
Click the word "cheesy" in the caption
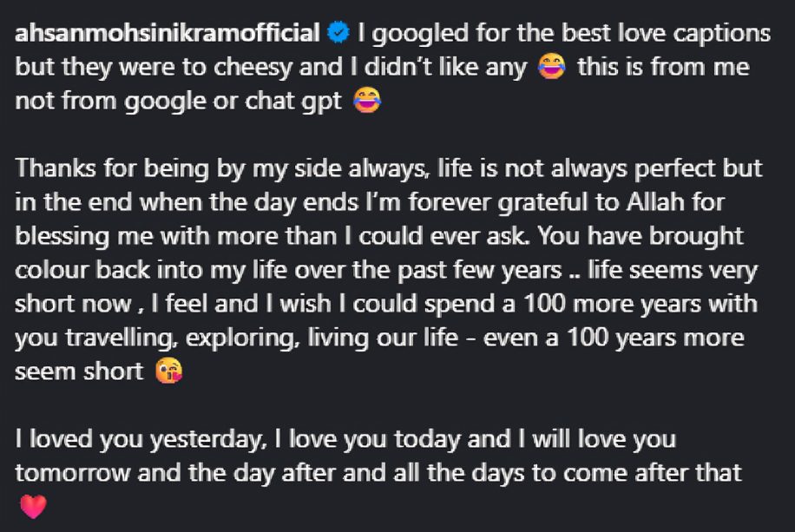tap(253, 68)
